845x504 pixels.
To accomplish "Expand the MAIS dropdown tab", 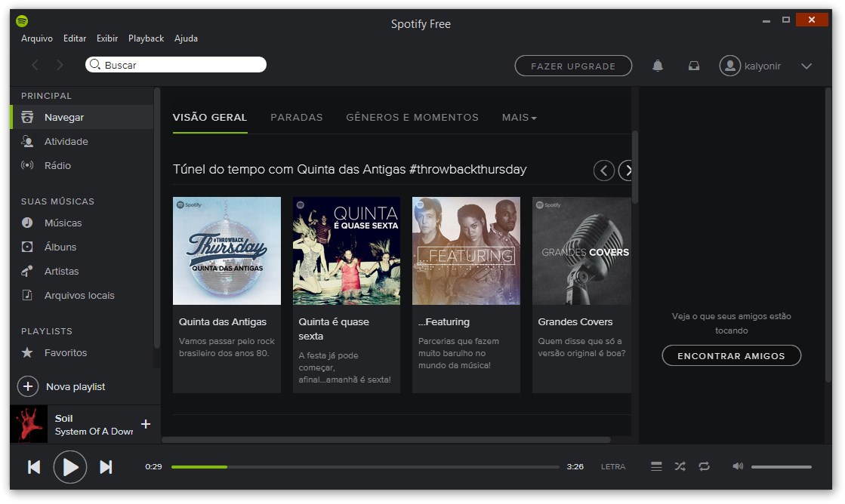I will 519,118.
